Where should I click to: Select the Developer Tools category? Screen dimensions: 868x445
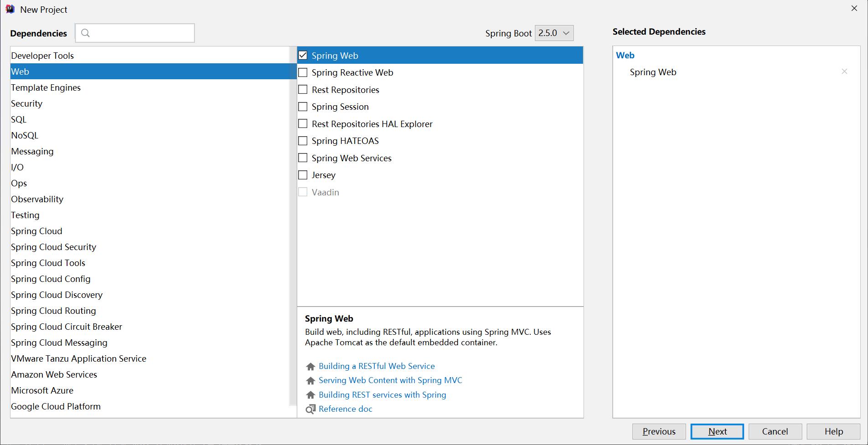coord(150,56)
